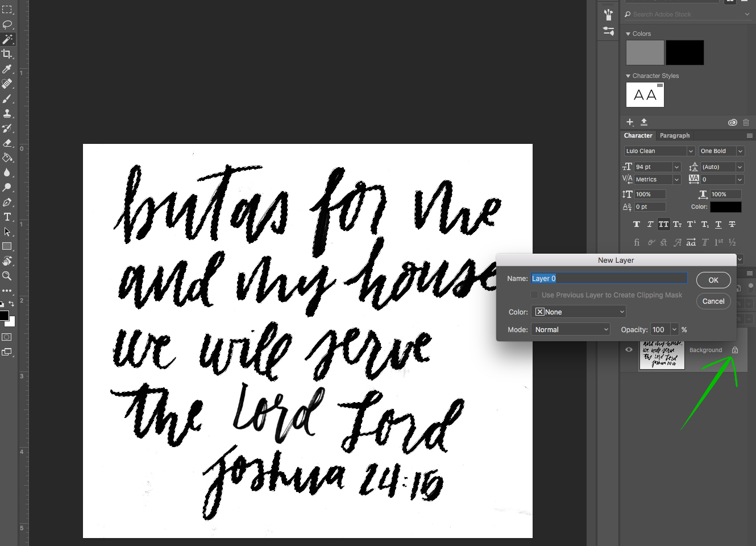Select the Horizontal Type tool
756x546 pixels.
7,217
